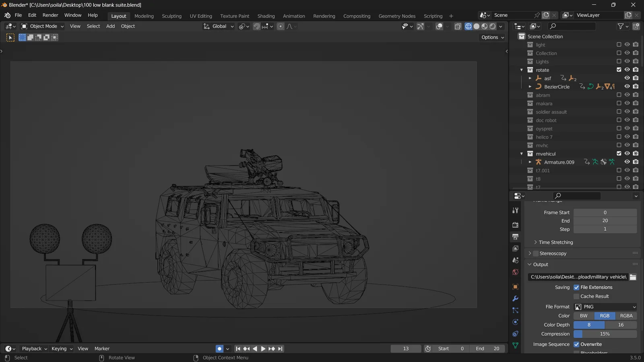Open the Object properties tab
This screenshot has width=644, height=362.
tap(516, 286)
